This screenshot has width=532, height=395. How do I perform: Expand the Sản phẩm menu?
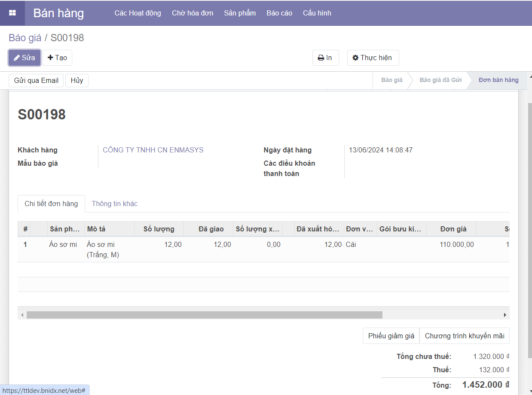point(240,13)
